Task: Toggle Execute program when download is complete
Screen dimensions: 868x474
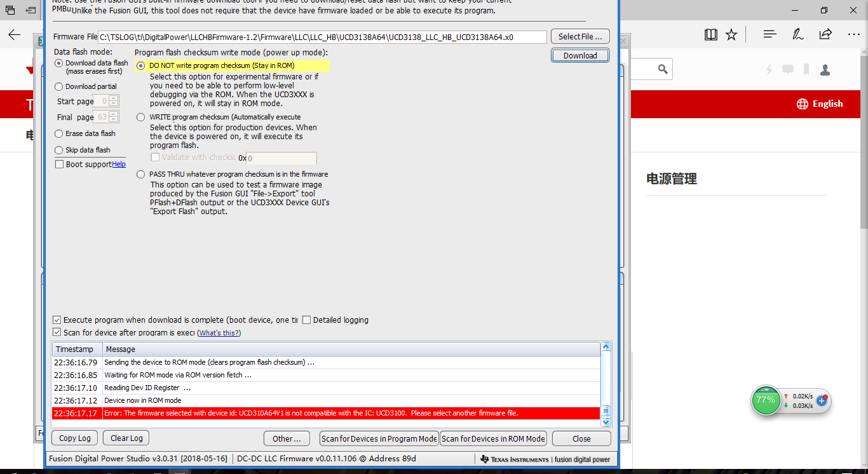Action: pyautogui.click(x=57, y=320)
